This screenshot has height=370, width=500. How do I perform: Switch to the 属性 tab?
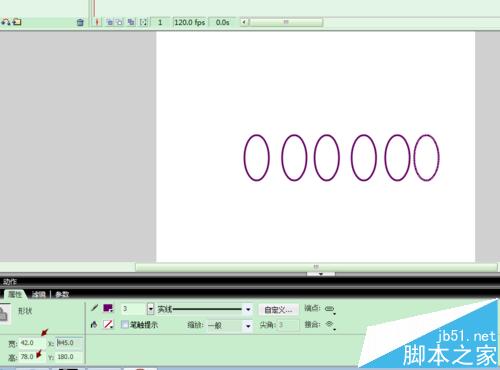(x=15, y=294)
